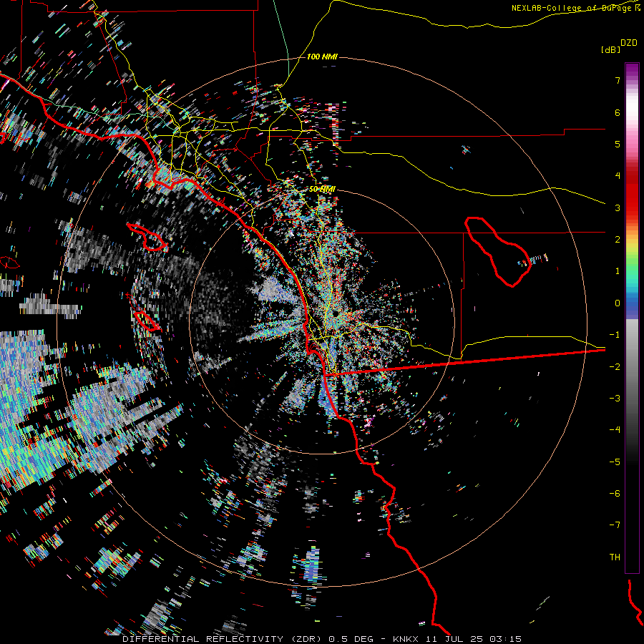Screen dimensions: 644x644
Task: Click the DZD legend title
Action: tap(629, 43)
